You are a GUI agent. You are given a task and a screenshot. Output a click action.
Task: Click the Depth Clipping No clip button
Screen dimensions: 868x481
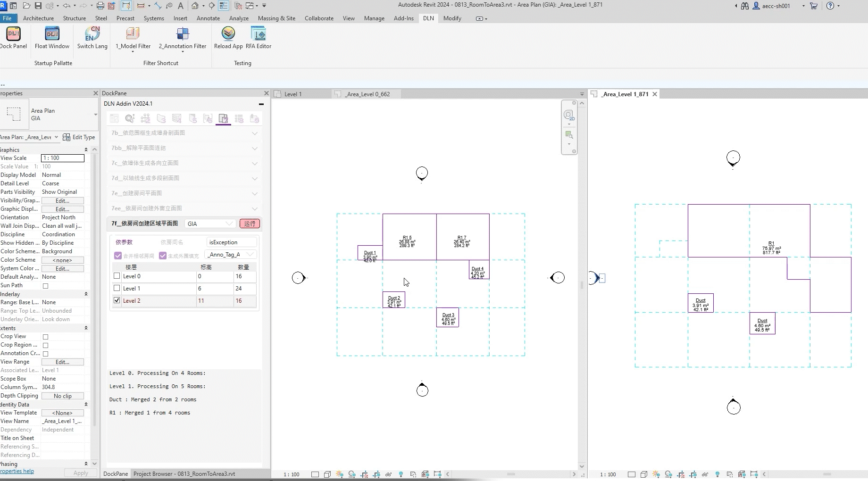[63, 396]
